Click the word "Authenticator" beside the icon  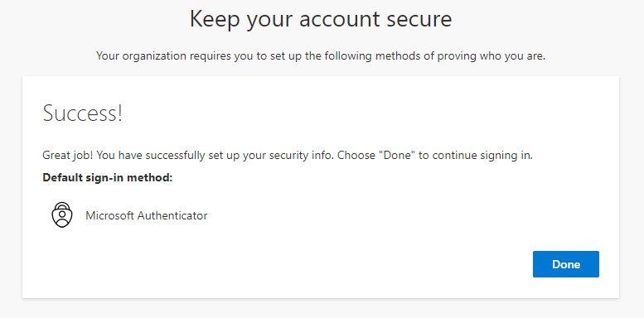click(172, 215)
